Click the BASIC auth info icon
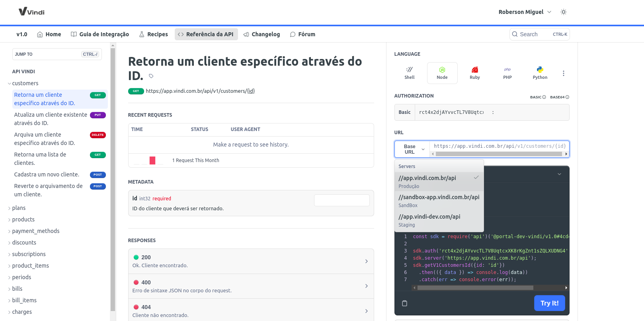 click(x=544, y=97)
